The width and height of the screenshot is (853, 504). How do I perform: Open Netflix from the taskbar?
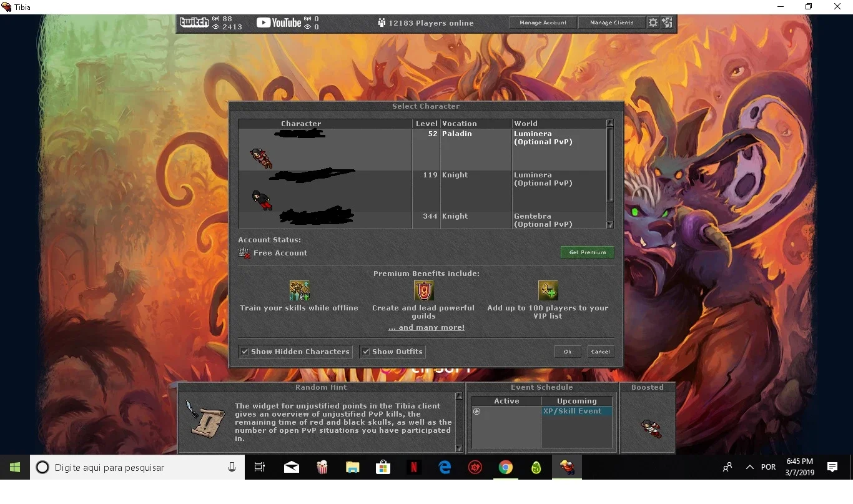point(413,467)
